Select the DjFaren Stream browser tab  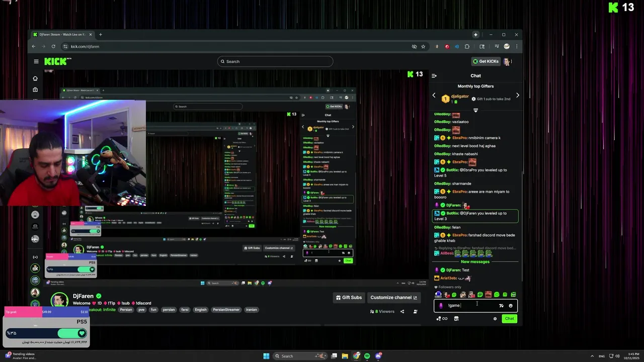62,35
